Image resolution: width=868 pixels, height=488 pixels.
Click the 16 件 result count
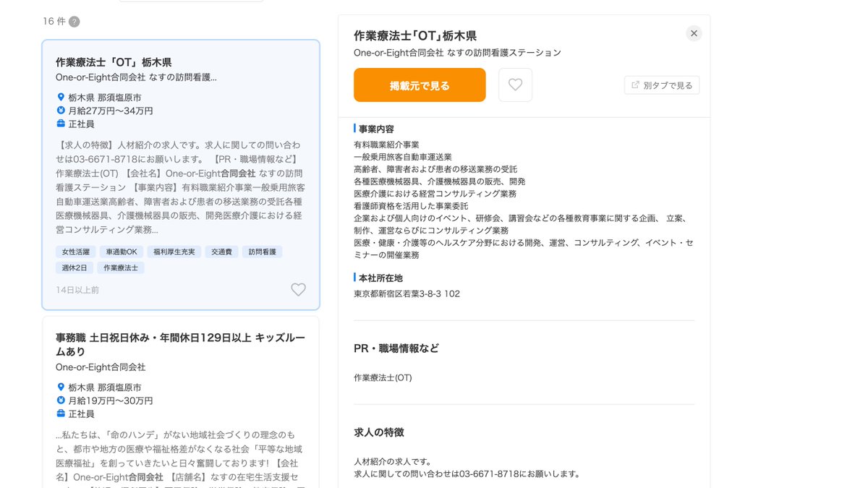[54, 22]
